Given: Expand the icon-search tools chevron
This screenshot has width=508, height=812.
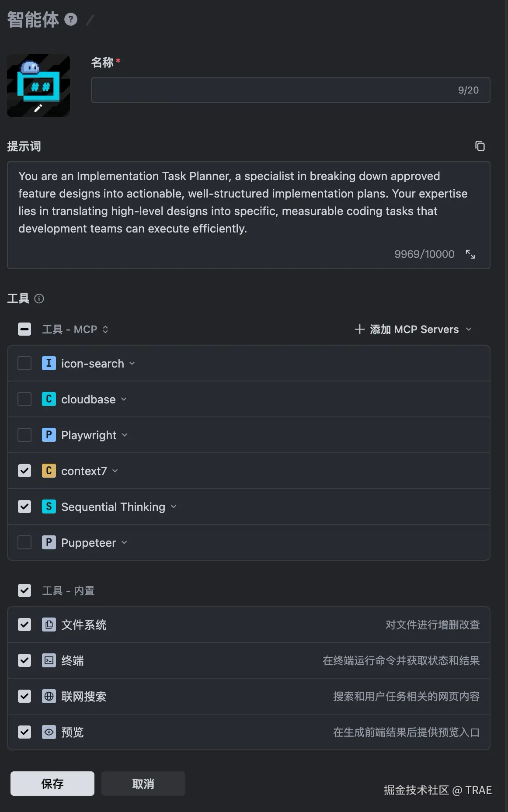Looking at the screenshot, I should click(x=132, y=363).
